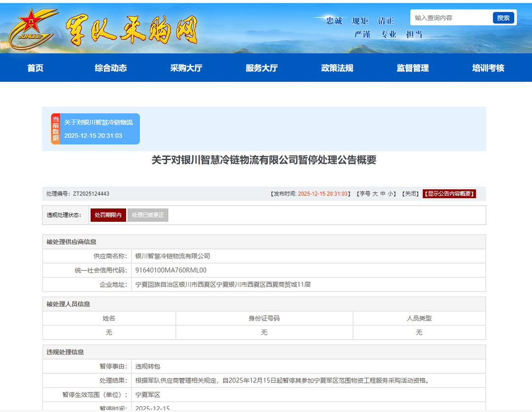Set font size to 大
Image resolution: width=532 pixels, height=412 pixels.
pyautogui.click(x=375, y=194)
